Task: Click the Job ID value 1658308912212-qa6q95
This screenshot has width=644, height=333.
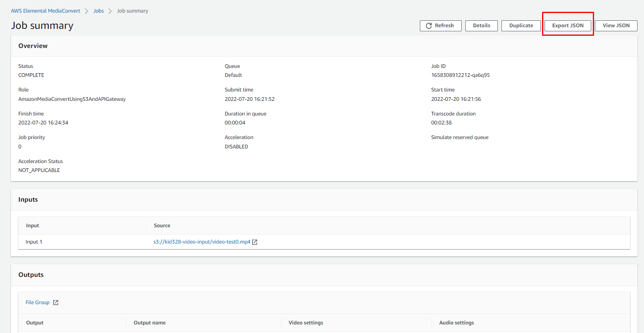Action: [x=460, y=75]
